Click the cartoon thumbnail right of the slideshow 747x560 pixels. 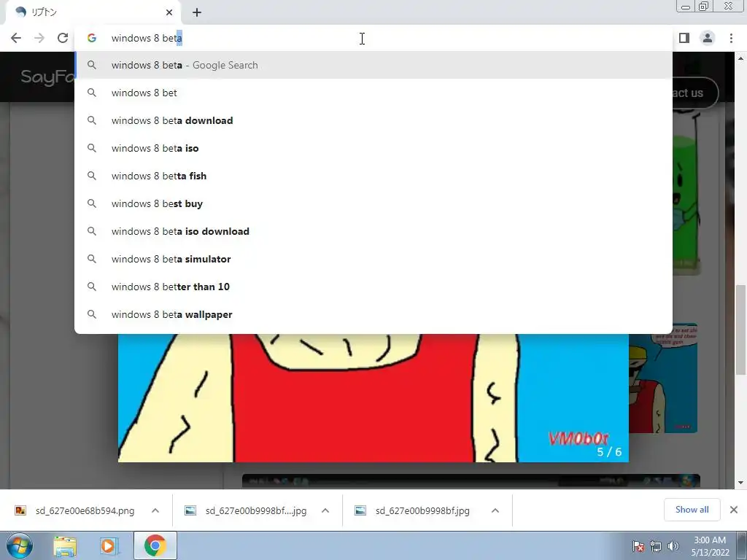663,378
